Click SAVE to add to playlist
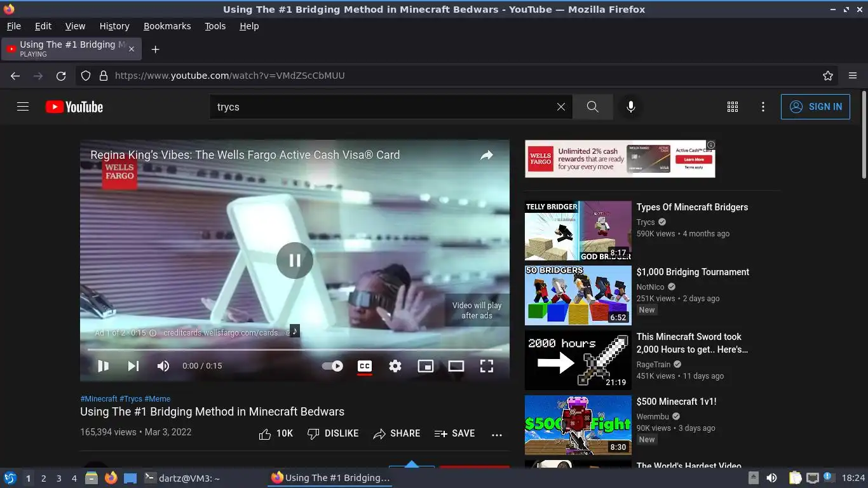 454,433
